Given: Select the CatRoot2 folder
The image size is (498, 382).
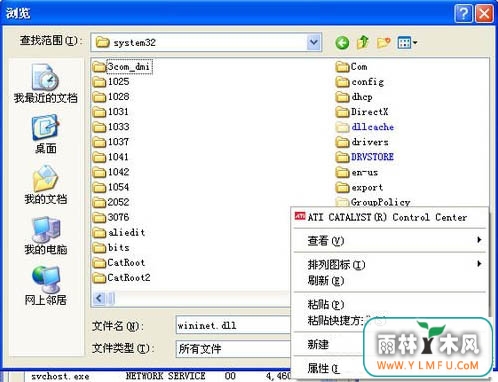Looking at the screenshot, I should tap(122, 277).
